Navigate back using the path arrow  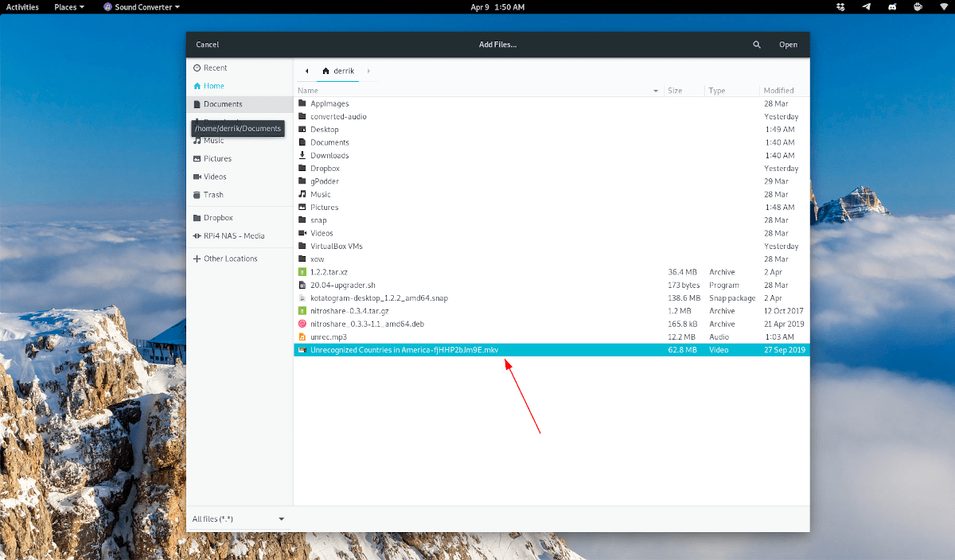click(x=306, y=70)
